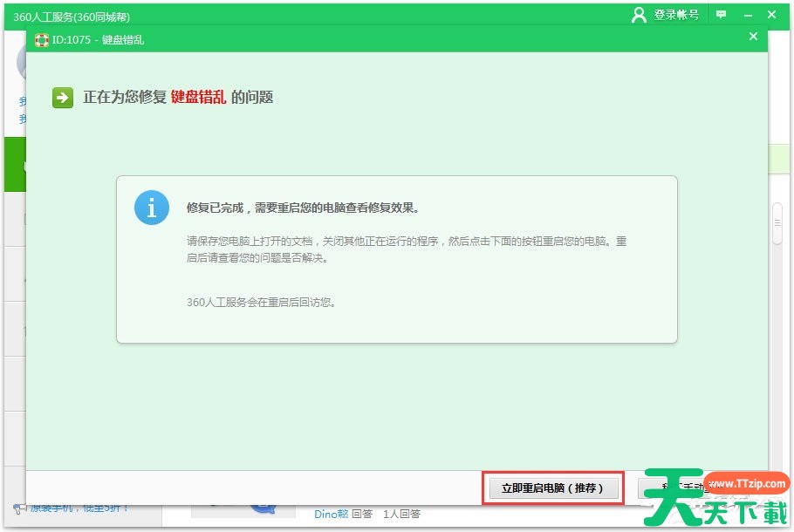Minimize the 360人工服务 main window
The height and width of the screenshot is (532, 794).
coord(747,15)
